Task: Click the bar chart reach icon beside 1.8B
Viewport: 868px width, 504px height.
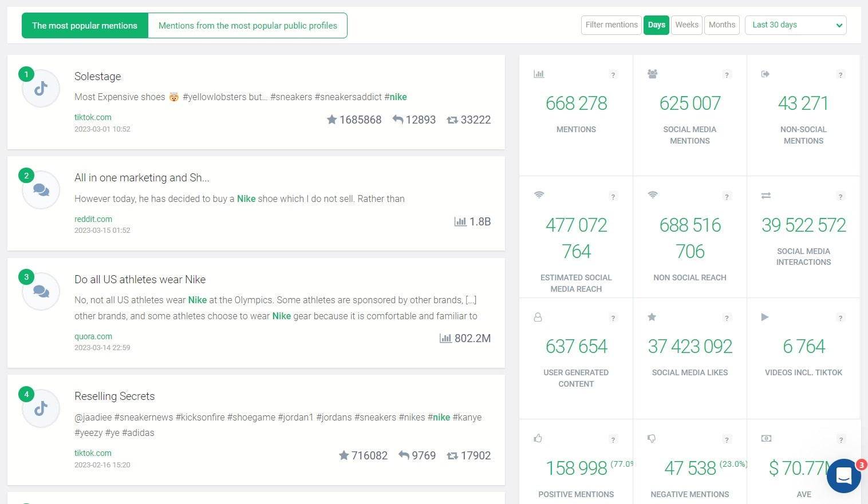Action: click(x=460, y=221)
